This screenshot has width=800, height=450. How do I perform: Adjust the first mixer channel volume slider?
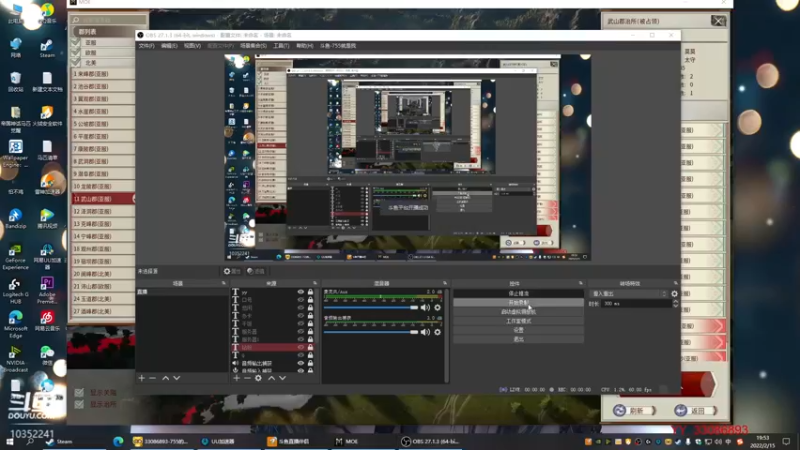[x=371, y=308]
